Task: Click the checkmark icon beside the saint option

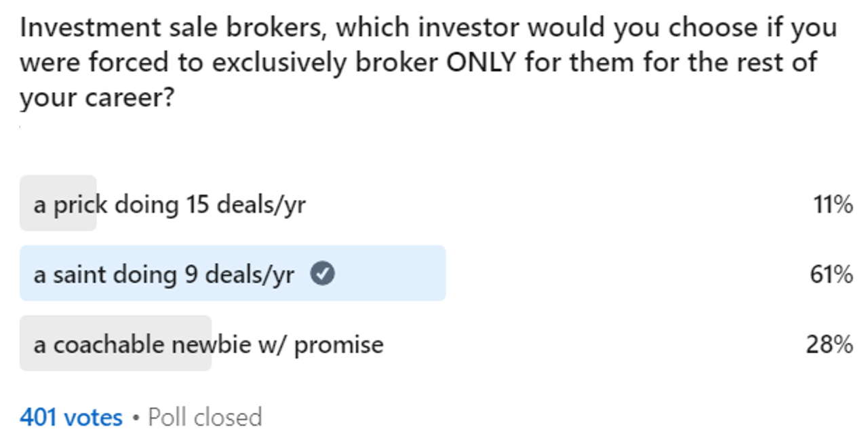Action: (x=323, y=274)
